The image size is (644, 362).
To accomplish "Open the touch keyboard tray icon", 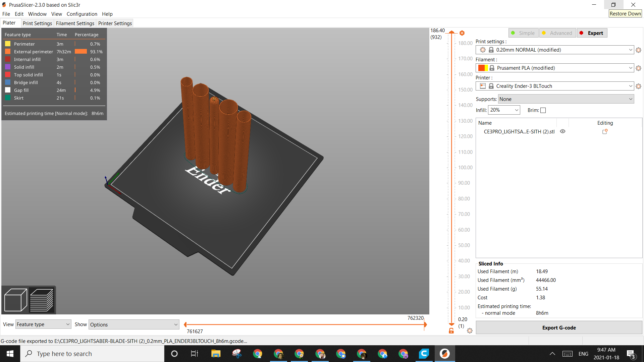I will click(x=568, y=354).
